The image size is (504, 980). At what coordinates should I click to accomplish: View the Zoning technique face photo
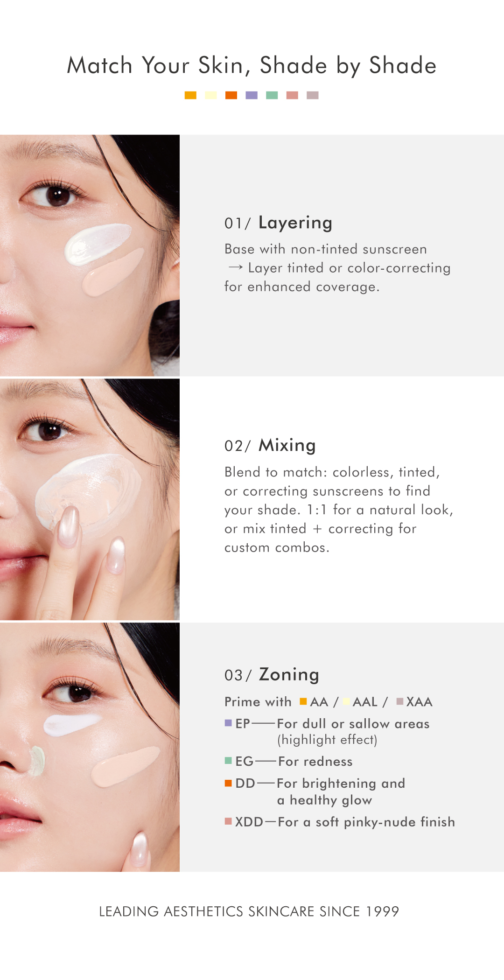click(90, 747)
